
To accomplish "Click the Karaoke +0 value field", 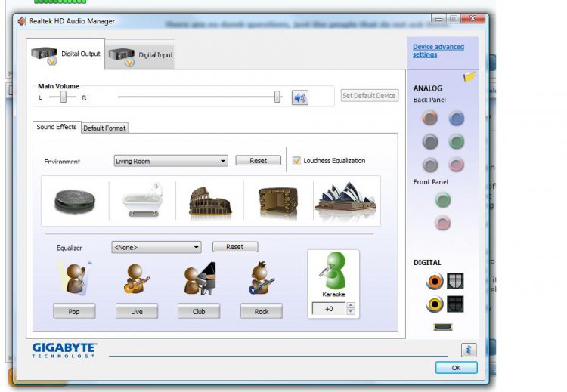I will click(329, 309).
